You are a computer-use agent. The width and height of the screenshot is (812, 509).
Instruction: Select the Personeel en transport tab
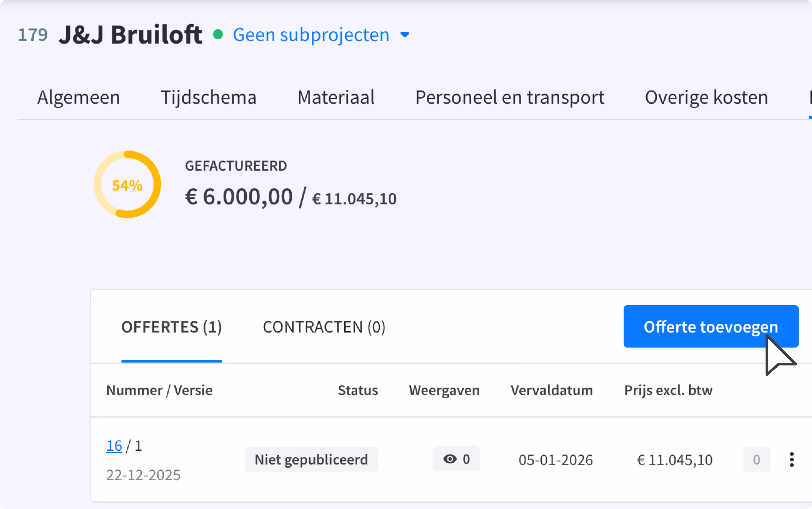click(510, 97)
